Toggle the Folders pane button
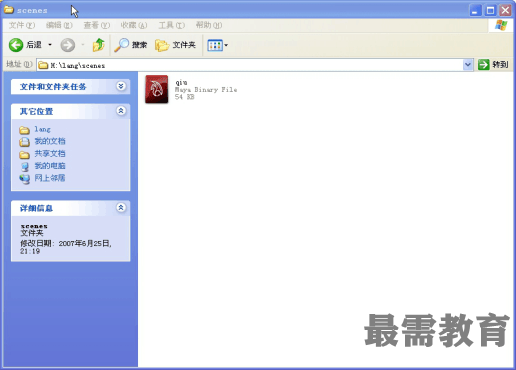 click(176, 45)
